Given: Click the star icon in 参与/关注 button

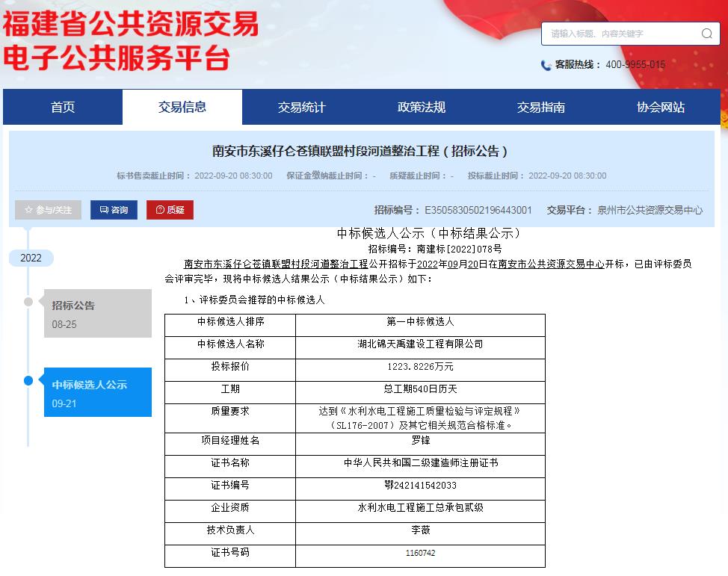Looking at the screenshot, I should click(29, 210).
